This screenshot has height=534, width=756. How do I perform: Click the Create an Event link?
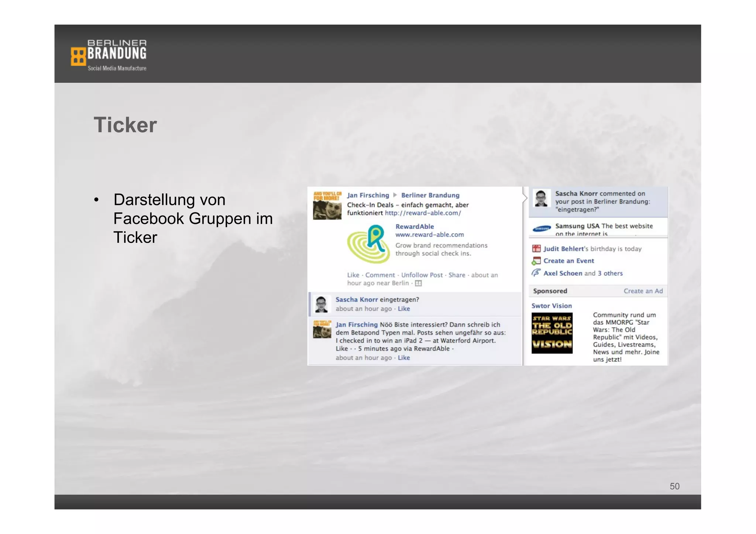pos(568,261)
